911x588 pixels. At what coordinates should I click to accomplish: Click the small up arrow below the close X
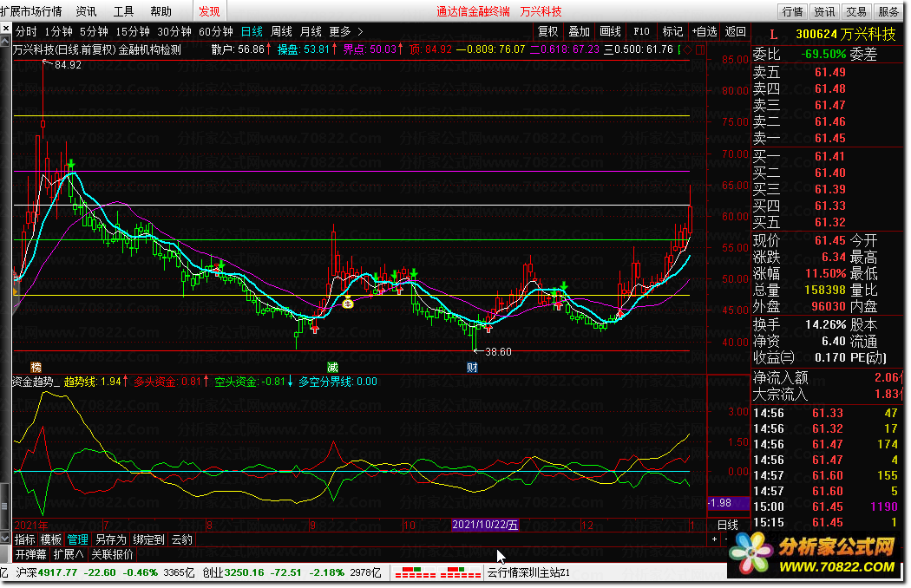(x=5, y=42)
